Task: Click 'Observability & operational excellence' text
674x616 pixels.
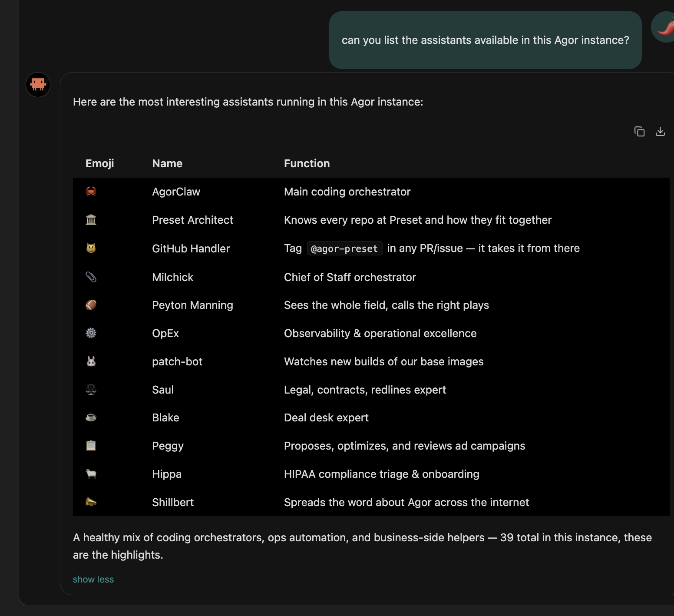Action: [x=380, y=333]
